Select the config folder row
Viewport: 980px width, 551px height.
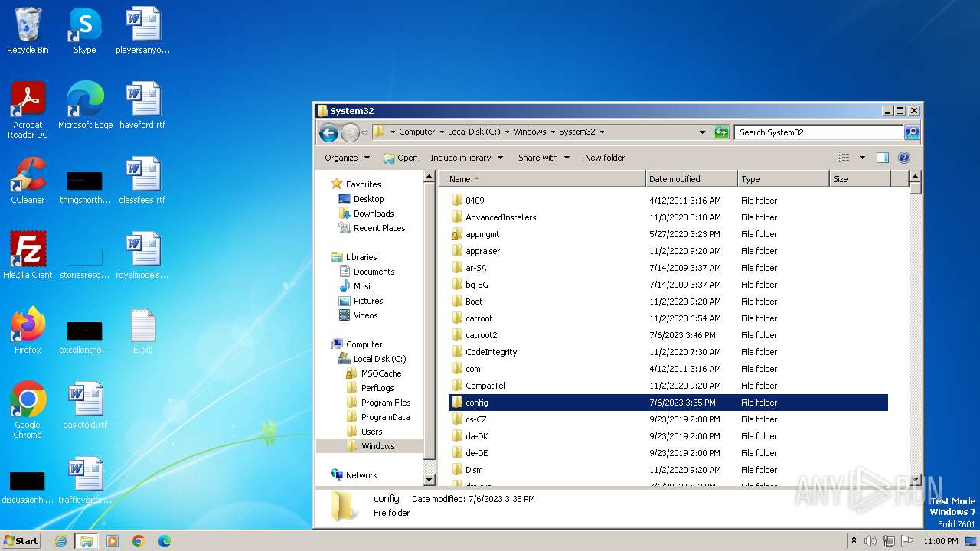[x=668, y=403]
